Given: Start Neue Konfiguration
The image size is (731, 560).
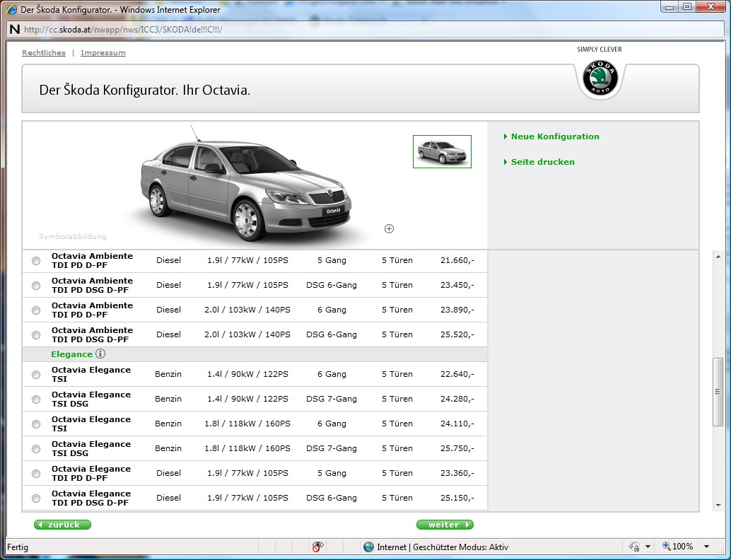Looking at the screenshot, I should point(555,136).
